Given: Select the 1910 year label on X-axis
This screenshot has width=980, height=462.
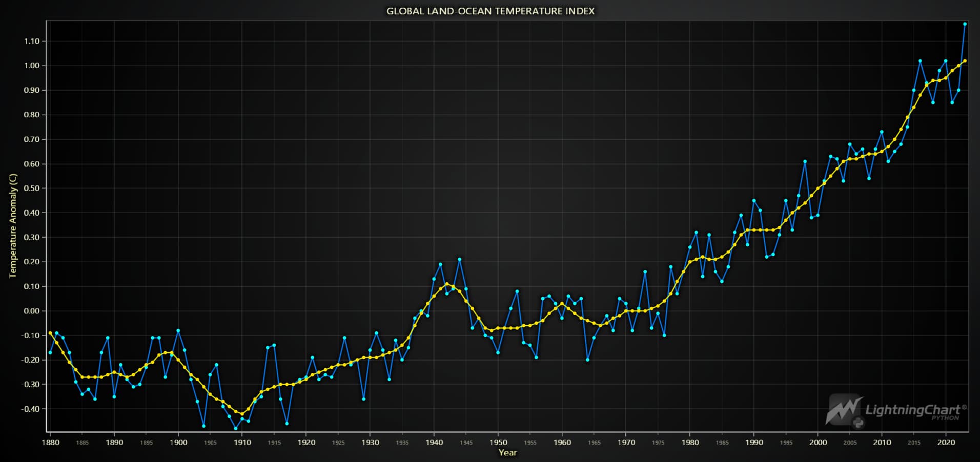Looking at the screenshot, I should [x=242, y=443].
